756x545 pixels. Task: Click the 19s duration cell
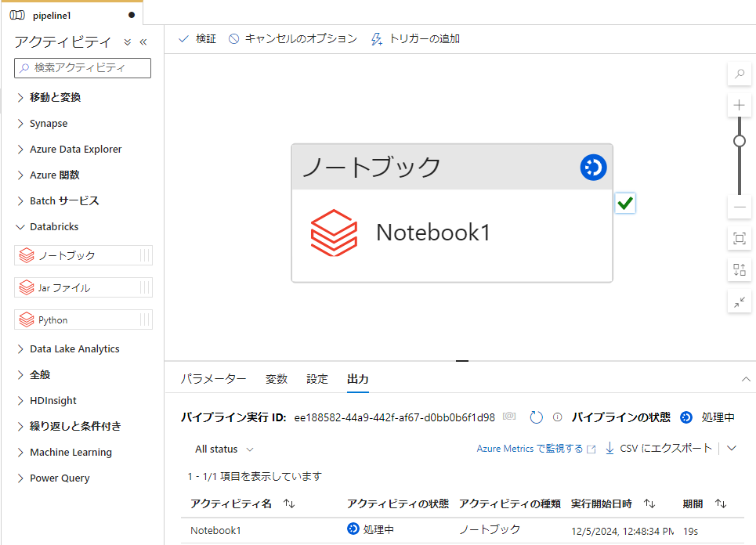click(x=690, y=531)
